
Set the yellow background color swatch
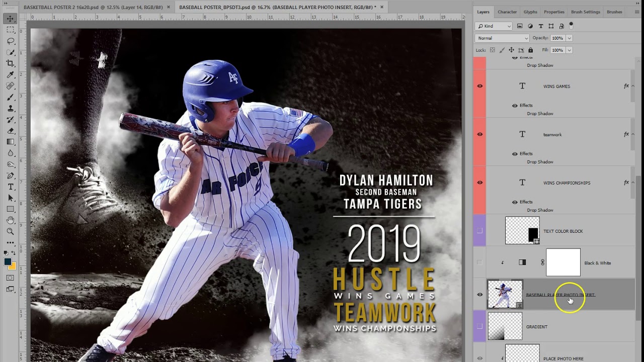click(14, 267)
